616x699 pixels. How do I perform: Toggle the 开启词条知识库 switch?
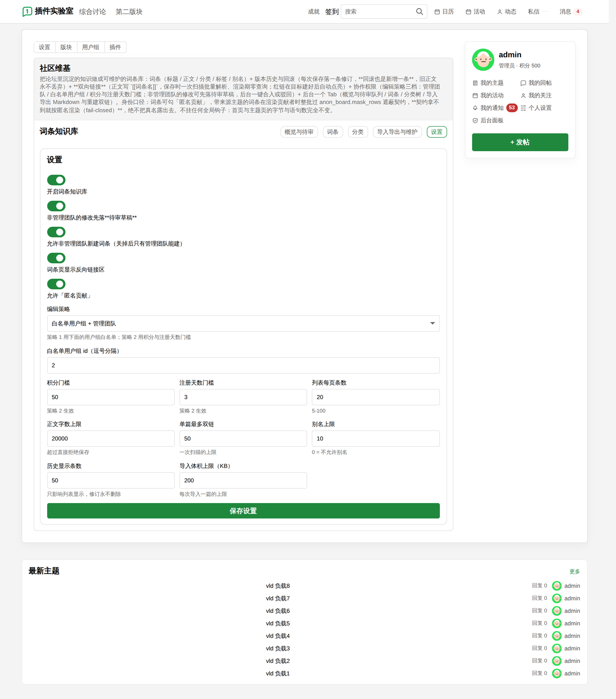56,180
